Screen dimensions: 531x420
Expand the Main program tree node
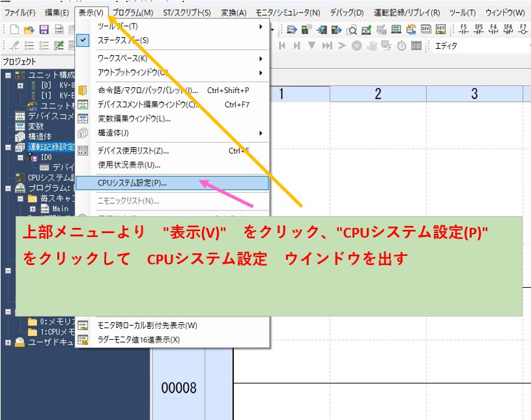[x=32, y=209]
